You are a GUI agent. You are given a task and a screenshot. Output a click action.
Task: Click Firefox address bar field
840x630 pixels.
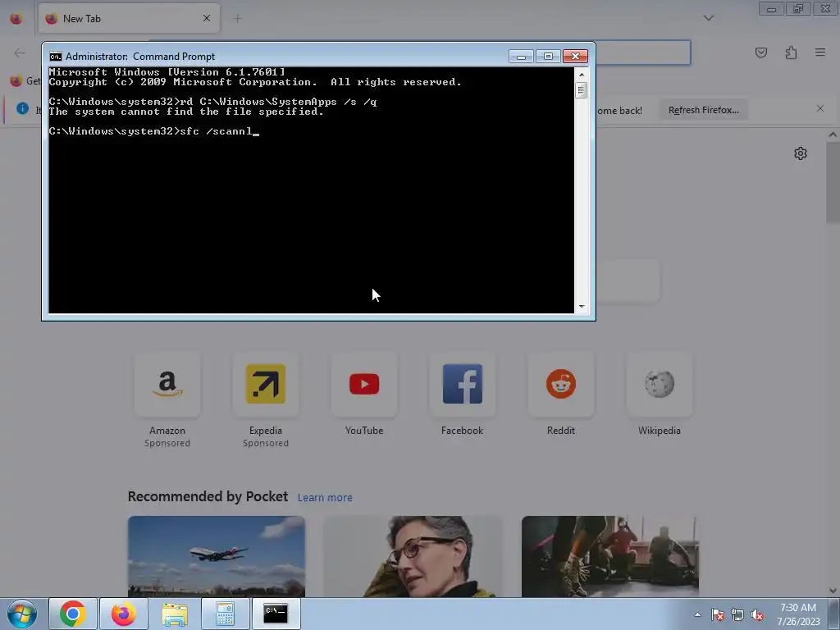click(x=643, y=52)
